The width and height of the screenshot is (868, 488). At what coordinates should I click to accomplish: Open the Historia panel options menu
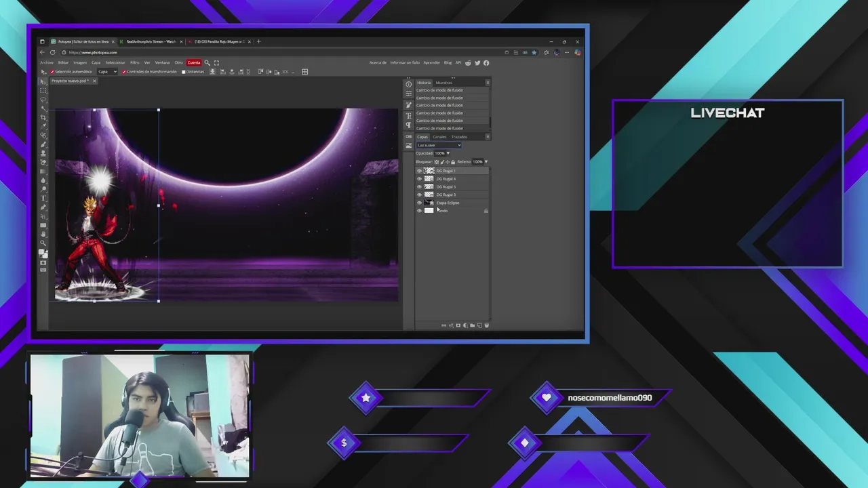(x=488, y=83)
